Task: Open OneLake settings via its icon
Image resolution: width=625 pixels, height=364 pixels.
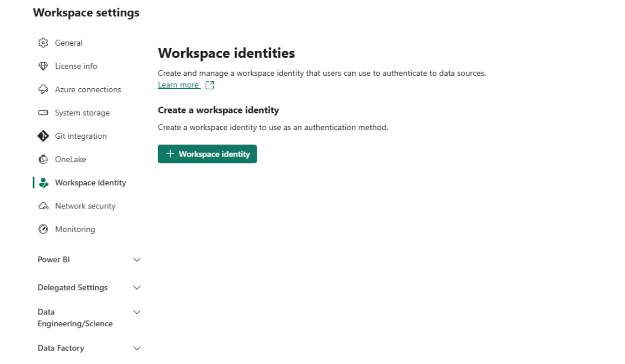Action: [x=43, y=159]
